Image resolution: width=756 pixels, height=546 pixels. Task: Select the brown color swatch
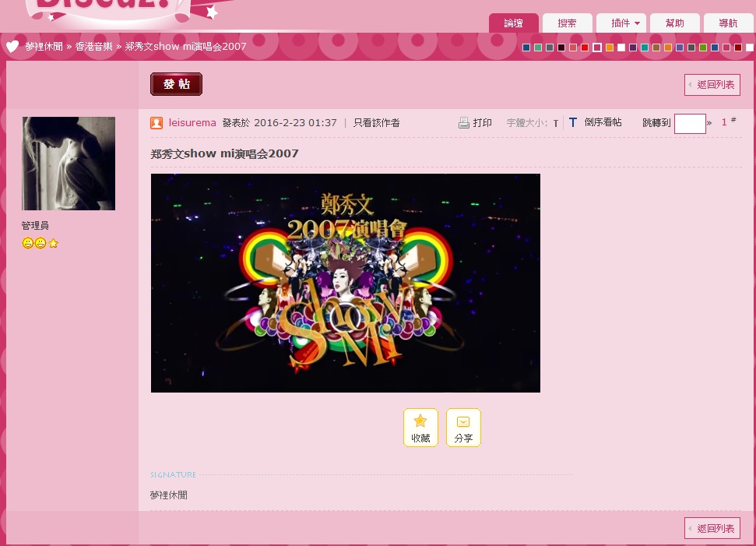coord(656,48)
